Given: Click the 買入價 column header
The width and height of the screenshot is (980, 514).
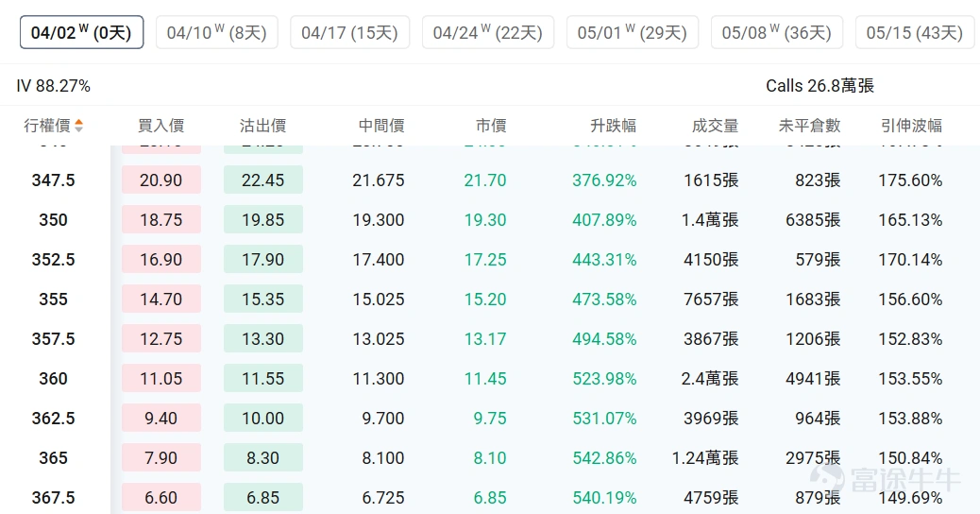Looking at the screenshot, I should tap(161, 126).
